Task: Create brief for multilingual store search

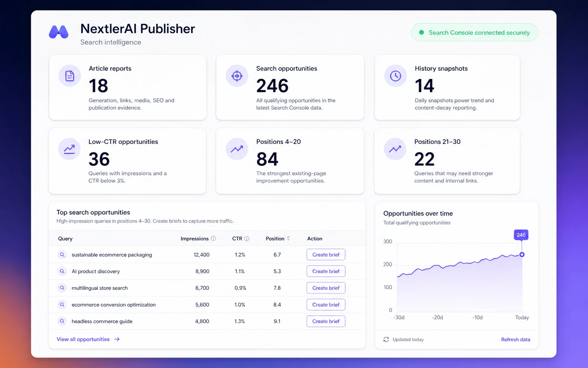Action: pyautogui.click(x=326, y=288)
